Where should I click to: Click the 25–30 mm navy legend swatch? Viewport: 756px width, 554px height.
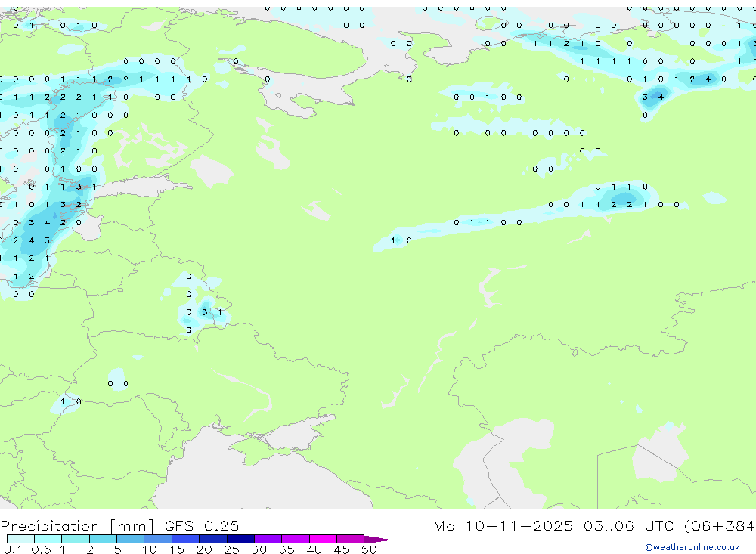pyautogui.click(x=240, y=539)
